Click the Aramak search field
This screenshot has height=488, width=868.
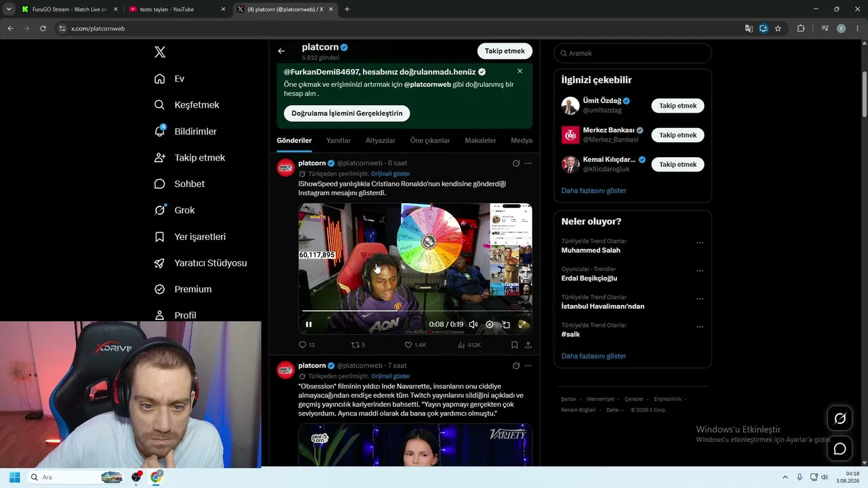(633, 53)
